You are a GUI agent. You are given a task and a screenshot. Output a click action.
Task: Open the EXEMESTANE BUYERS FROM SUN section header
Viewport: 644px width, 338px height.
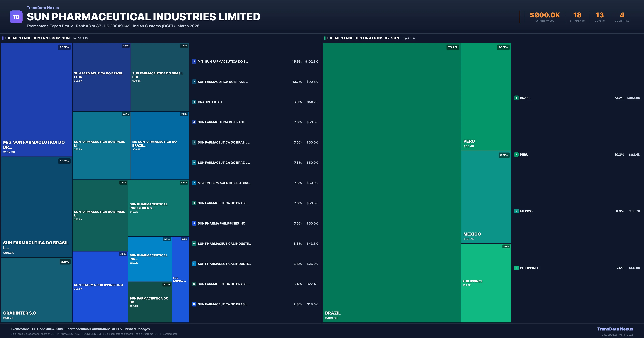coord(38,38)
